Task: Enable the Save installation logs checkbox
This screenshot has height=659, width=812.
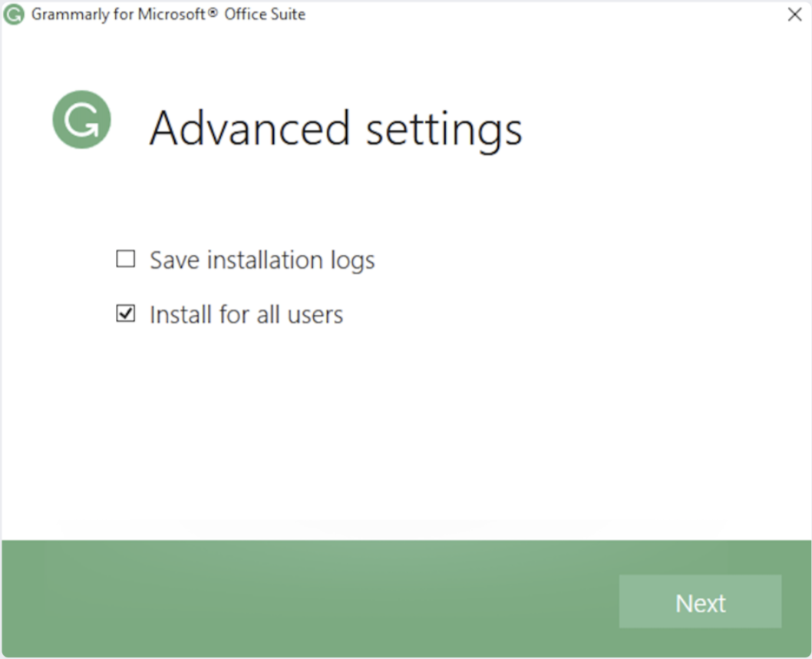Action: [125, 259]
